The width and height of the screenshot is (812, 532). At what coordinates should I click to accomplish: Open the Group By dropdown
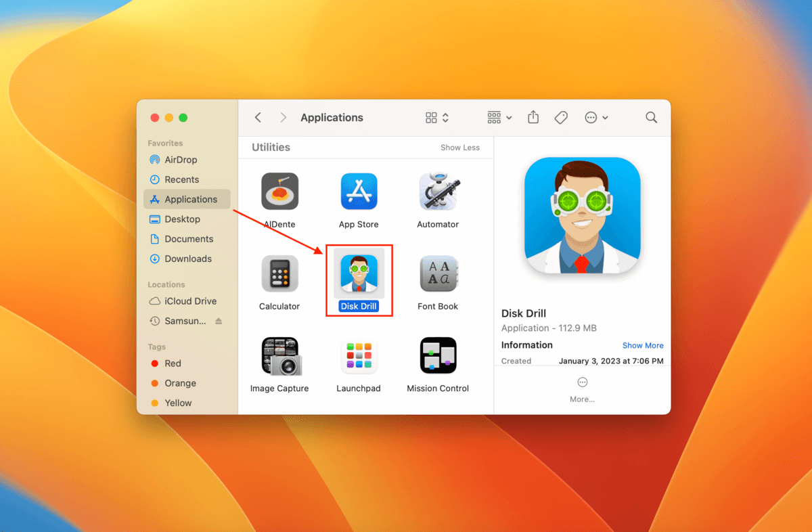(500, 118)
